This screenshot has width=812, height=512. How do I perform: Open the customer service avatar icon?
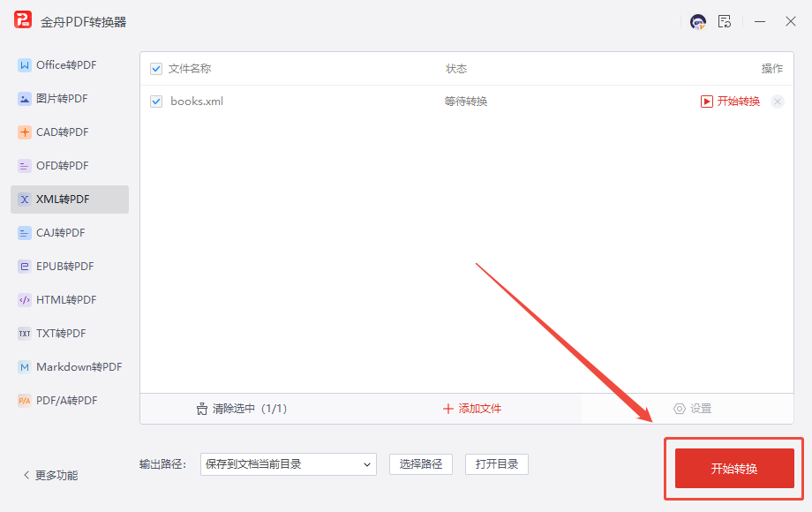(697, 22)
